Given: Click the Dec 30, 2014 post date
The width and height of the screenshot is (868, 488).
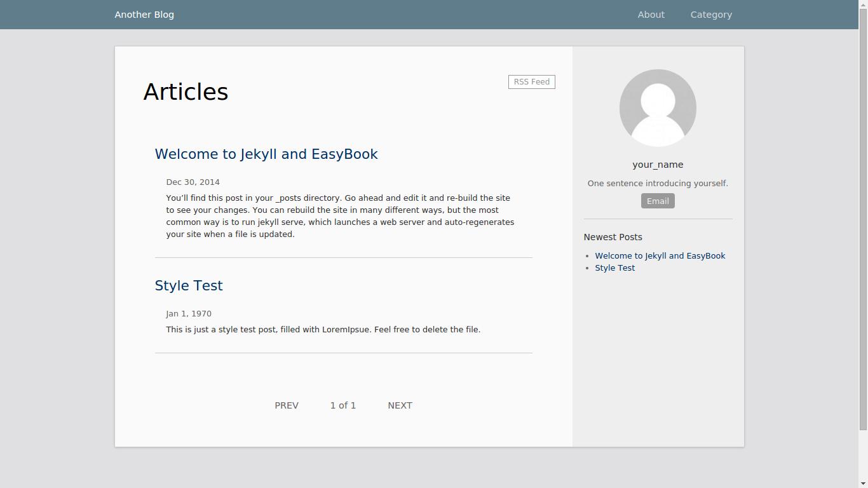Looking at the screenshot, I should point(193,182).
